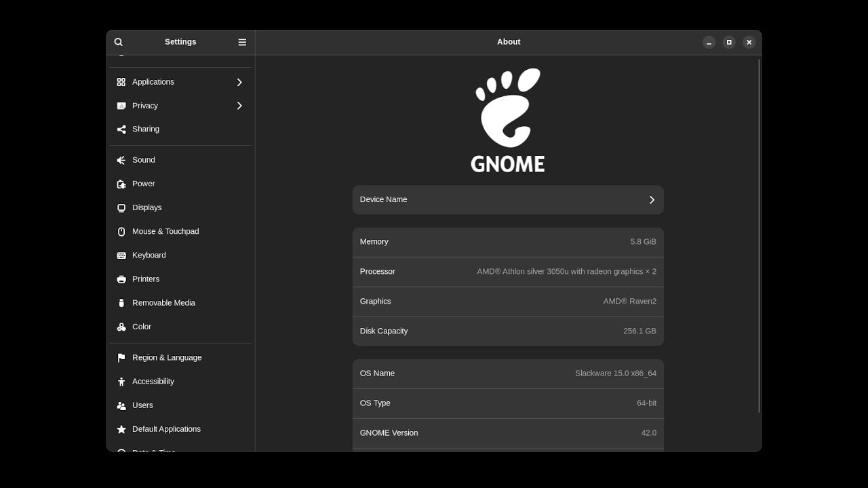The height and width of the screenshot is (488, 868).
Task: Click the Keyboard icon
Action: point(121,256)
